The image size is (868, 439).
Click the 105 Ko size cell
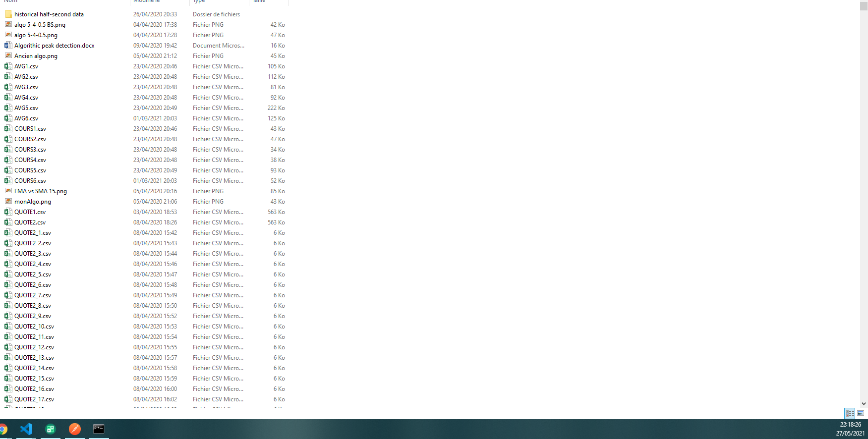pos(276,66)
